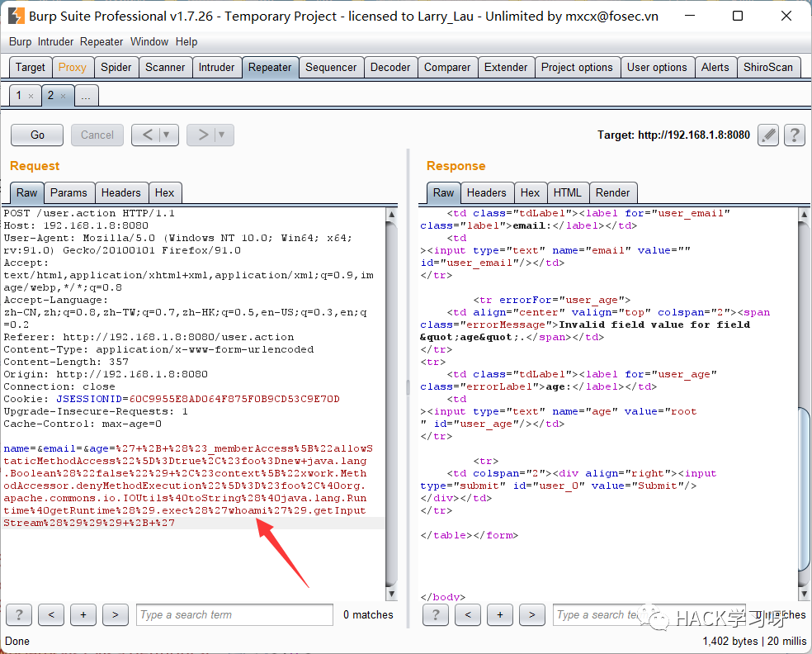Click the Burp Suite application logo icon
The width and height of the screenshot is (812, 654).
(x=16, y=16)
